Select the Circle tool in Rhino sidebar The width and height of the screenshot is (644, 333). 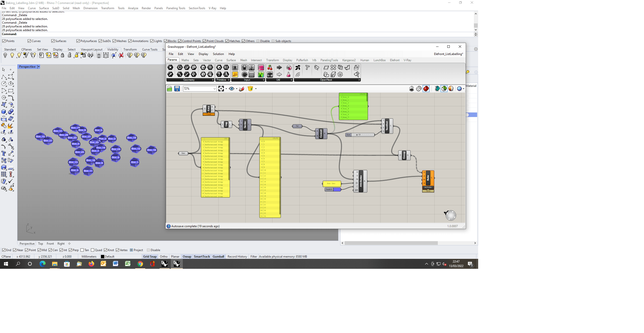pyautogui.click(x=4, y=84)
